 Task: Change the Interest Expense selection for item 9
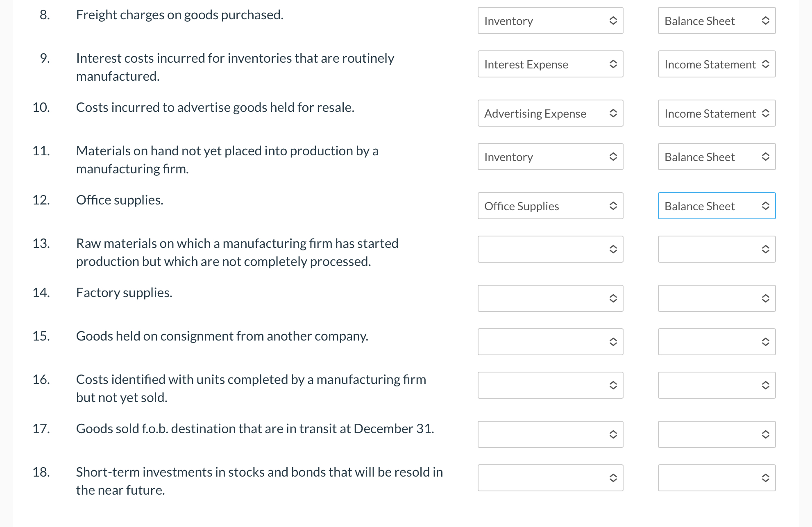[x=550, y=64]
